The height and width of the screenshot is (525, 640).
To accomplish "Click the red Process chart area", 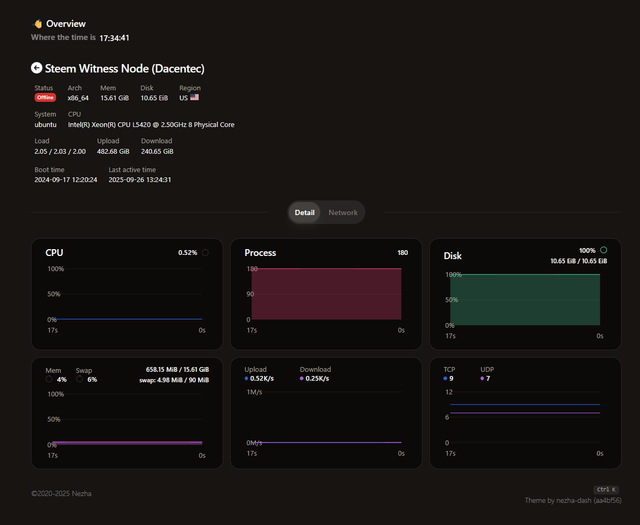I will (x=326, y=294).
